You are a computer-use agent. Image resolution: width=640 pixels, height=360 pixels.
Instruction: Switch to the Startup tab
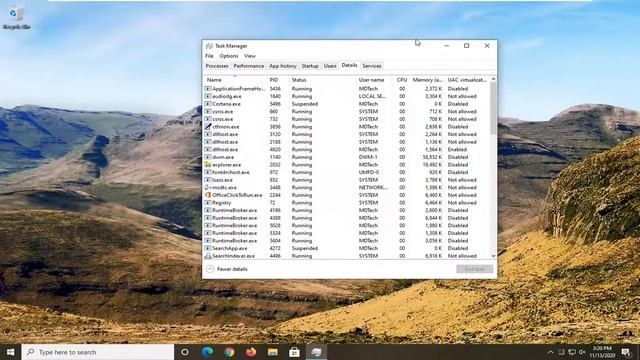point(310,66)
